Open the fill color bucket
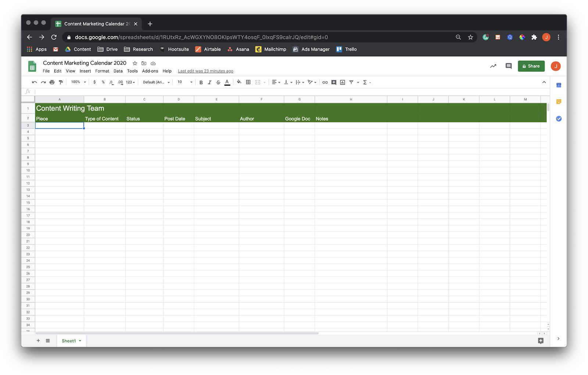588x375 pixels. [x=239, y=82]
